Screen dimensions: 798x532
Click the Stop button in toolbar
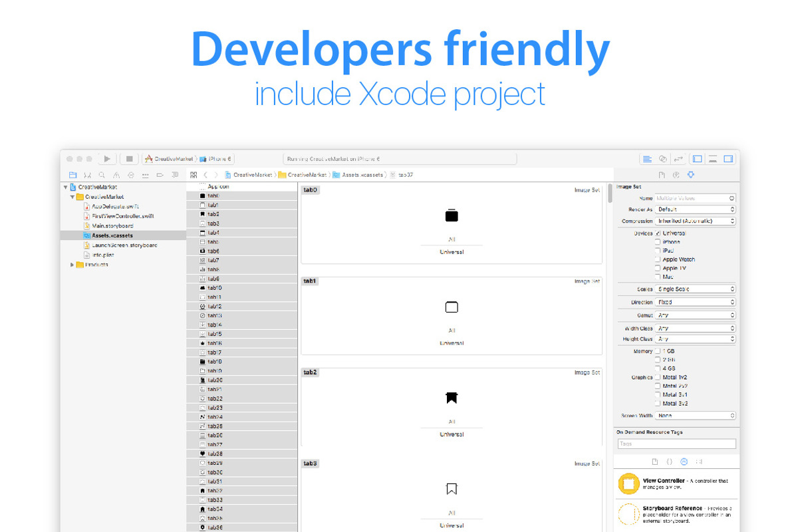click(x=129, y=159)
